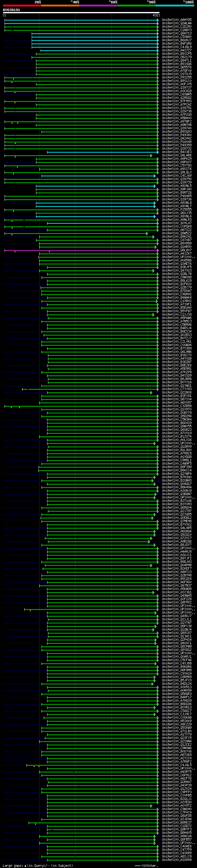Viewport: 197px width, 868px height.
Task: Select hit UniRef100_P49360
Action: [177, 135]
